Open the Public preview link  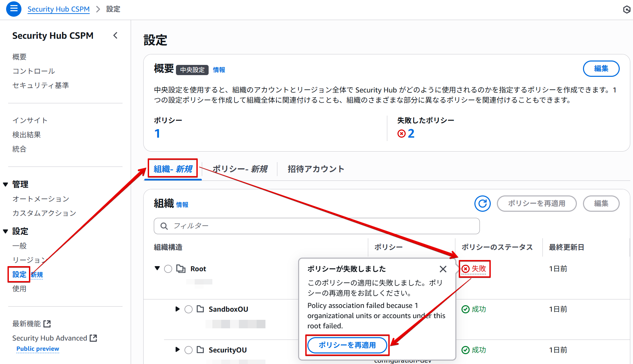coord(38,349)
